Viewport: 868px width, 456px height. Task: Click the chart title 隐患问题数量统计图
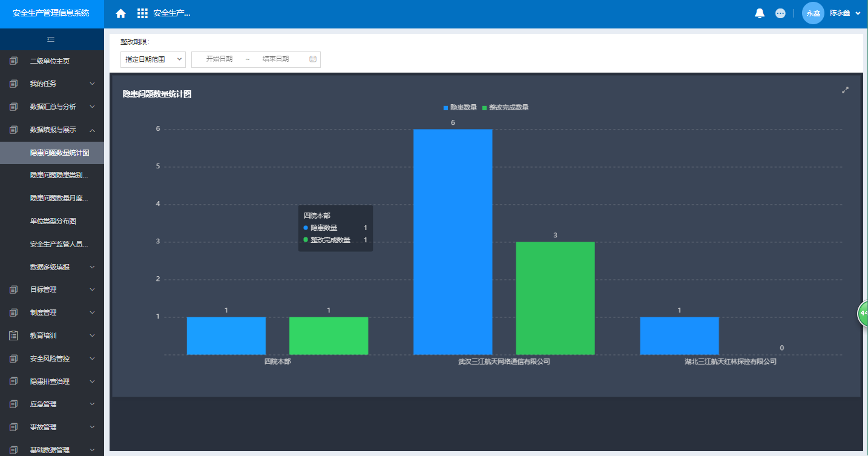pyautogui.click(x=157, y=94)
